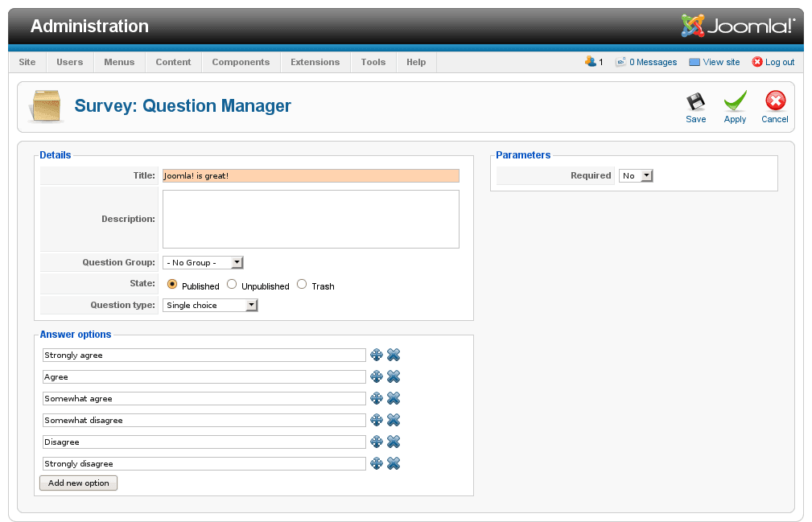This screenshot has width=812, height=522.
Task: Select the Trash state radio button
Action: tap(302, 285)
